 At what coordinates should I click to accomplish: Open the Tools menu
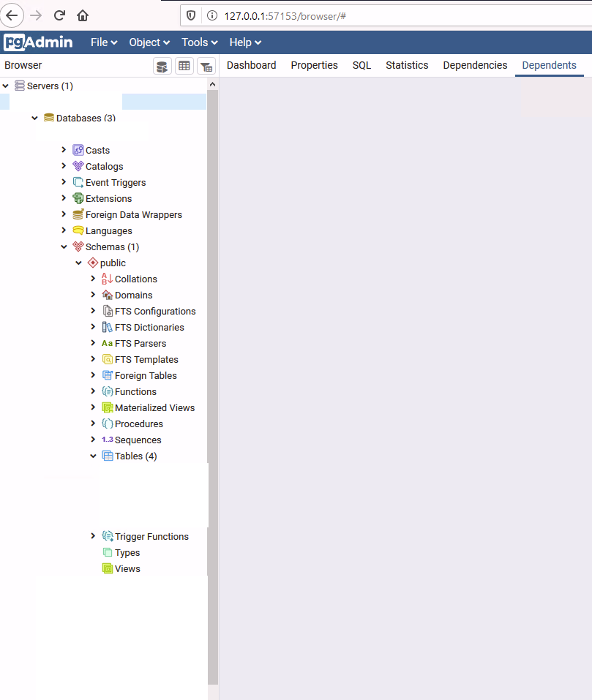pyautogui.click(x=199, y=42)
